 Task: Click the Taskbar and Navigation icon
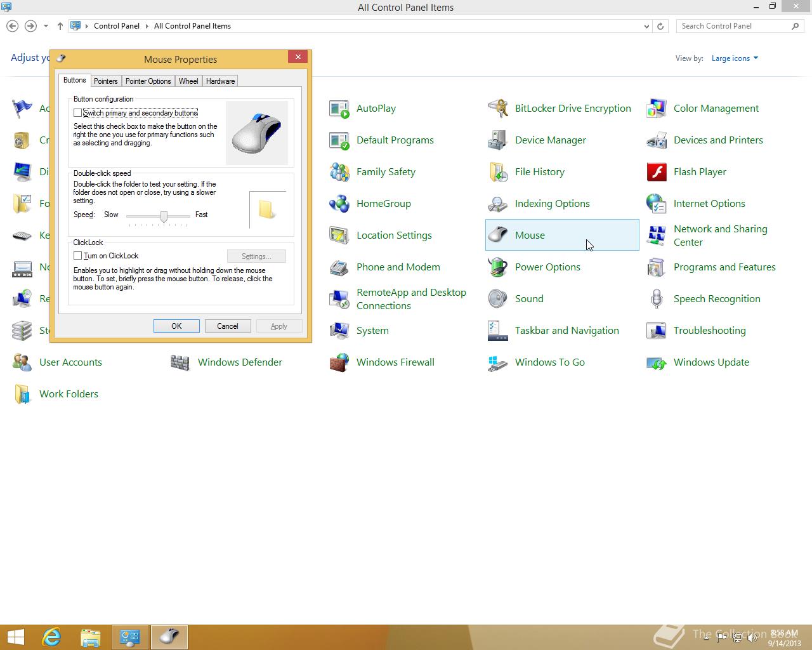coord(498,331)
